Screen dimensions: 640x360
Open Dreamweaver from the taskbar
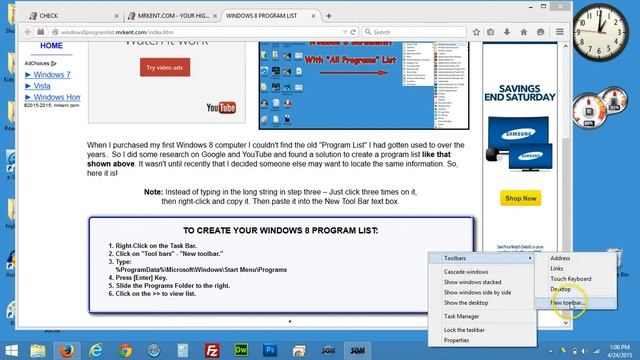click(241, 351)
